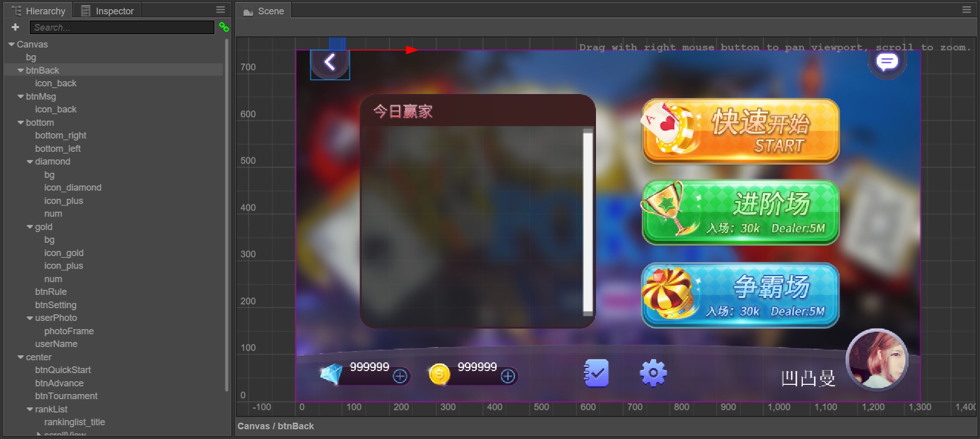The height and width of the screenshot is (439, 980).
Task: Collapse the userPhoto tree node
Action: click(30, 318)
